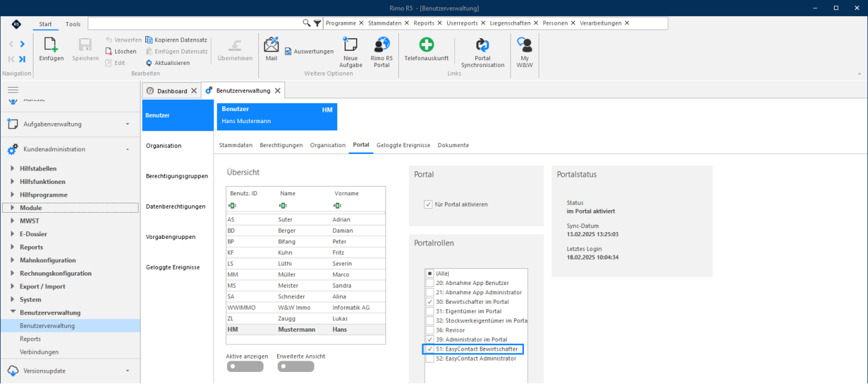Open My W&W icon
Image resolution: width=868 pixels, height=384 pixels.
pyautogui.click(x=525, y=45)
